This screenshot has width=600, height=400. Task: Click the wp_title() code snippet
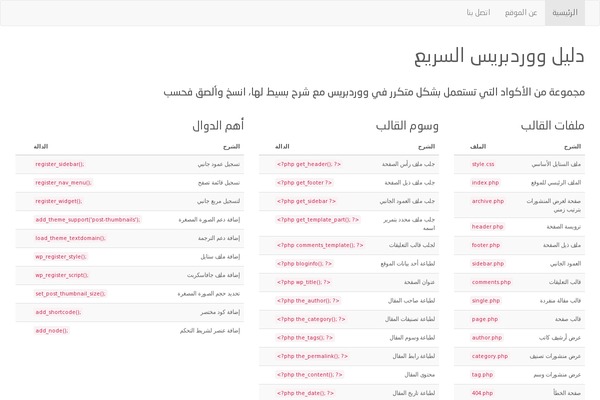pyautogui.click(x=303, y=282)
